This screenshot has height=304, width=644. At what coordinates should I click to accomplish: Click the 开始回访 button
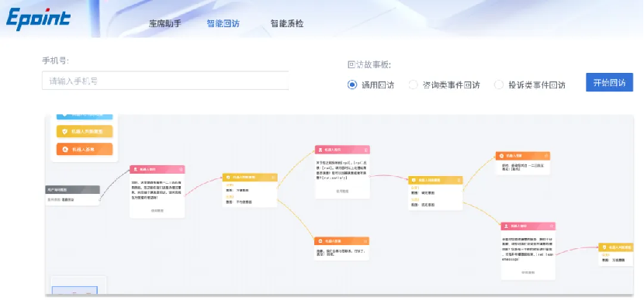tap(609, 82)
